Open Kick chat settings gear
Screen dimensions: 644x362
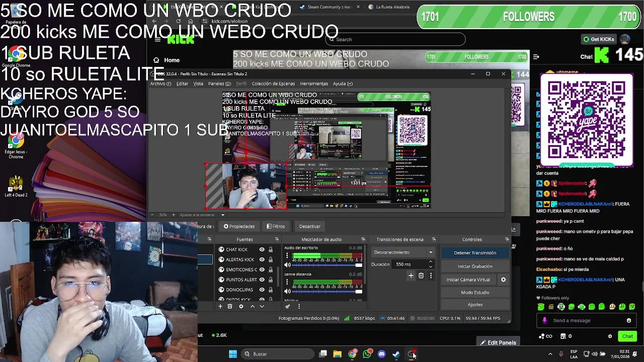click(x=610, y=336)
